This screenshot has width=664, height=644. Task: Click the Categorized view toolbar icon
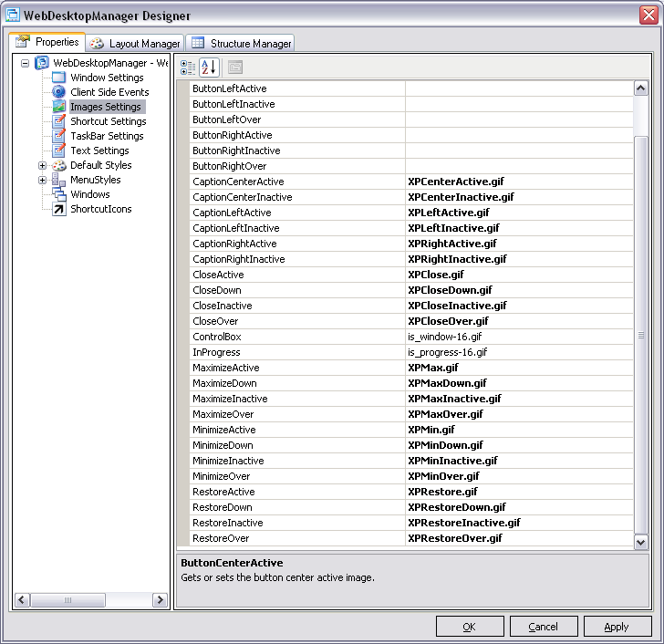pos(188,68)
